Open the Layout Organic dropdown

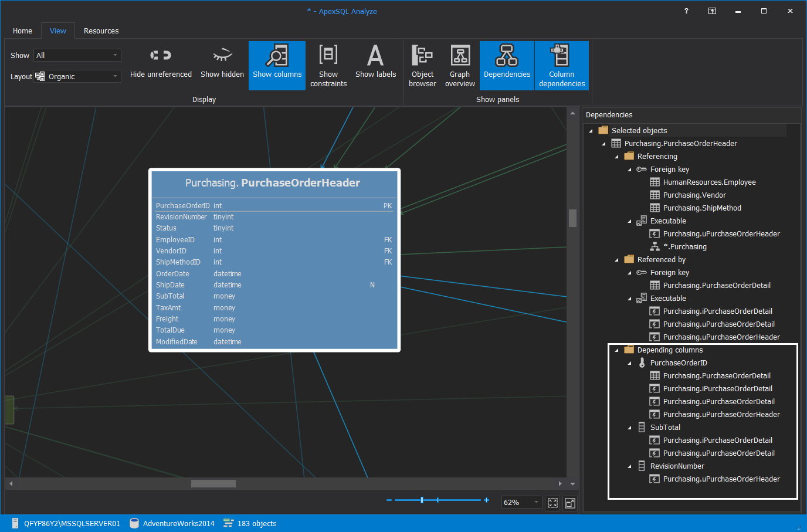(x=77, y=77)
